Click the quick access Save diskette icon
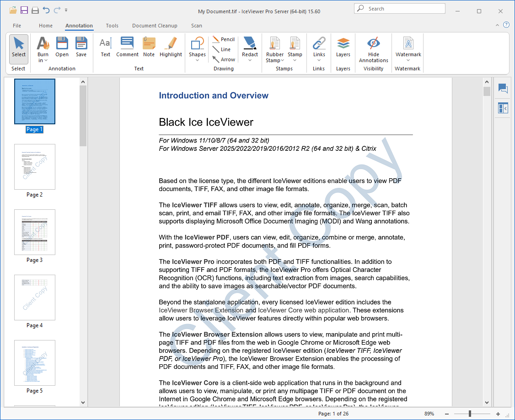Screen dimensions: 515x420 (x=24, y=11)
